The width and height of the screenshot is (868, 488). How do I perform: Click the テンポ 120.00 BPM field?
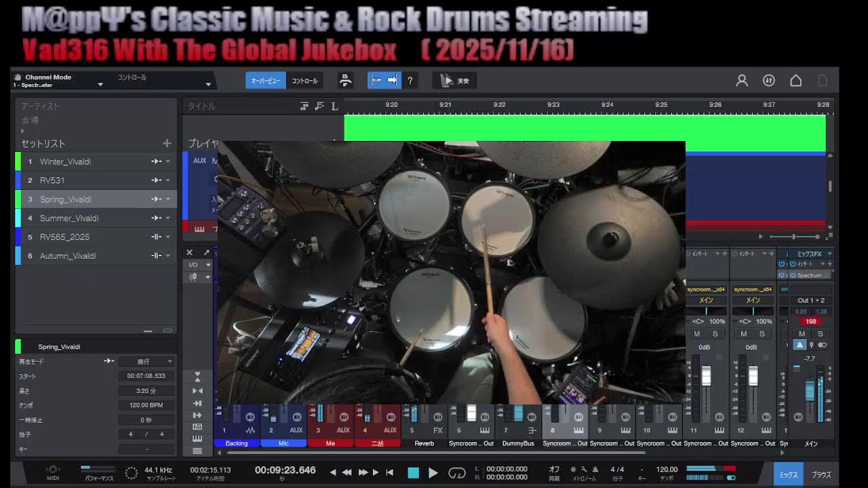[x=146, y=405]
